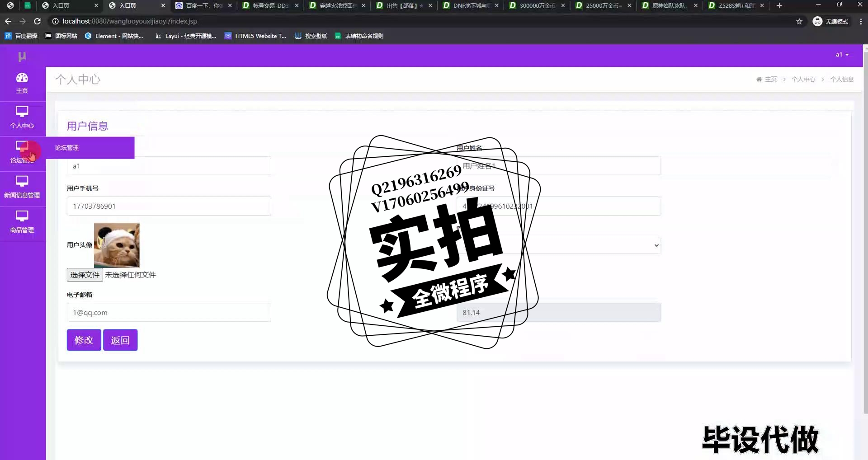The height and width of the screenshot is (460, 868).
Task: Open the Element - 网站快 bookmark
Action: [114, 36]
